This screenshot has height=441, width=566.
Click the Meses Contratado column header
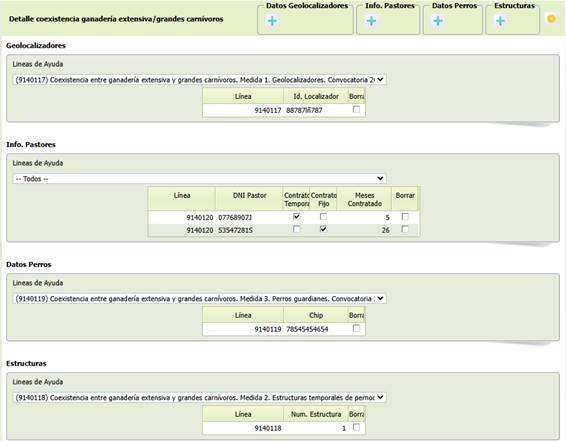[x=364, y=199]
